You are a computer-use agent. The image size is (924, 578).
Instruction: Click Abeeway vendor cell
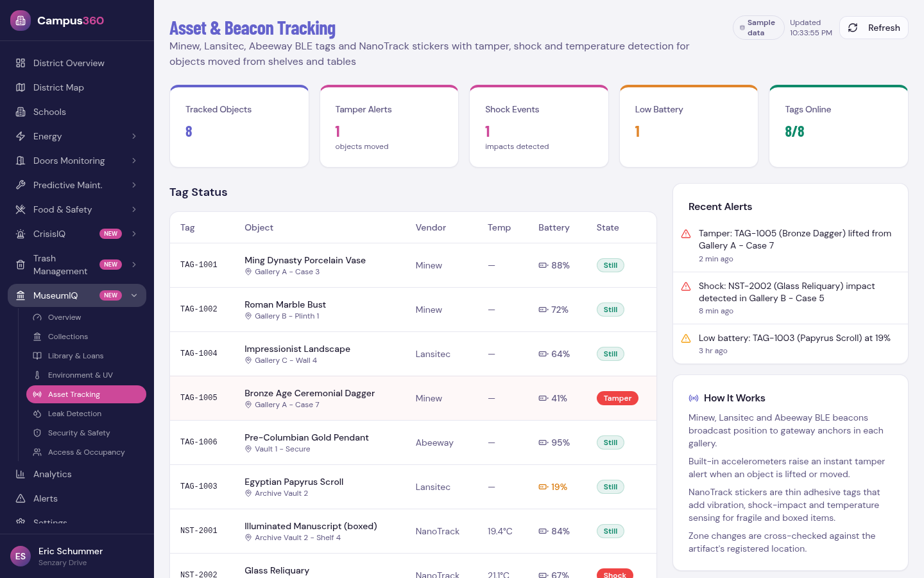434,442
